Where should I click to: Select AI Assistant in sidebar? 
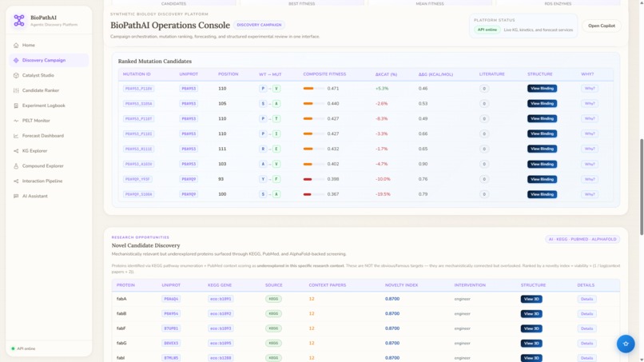[x=49, y=197]
